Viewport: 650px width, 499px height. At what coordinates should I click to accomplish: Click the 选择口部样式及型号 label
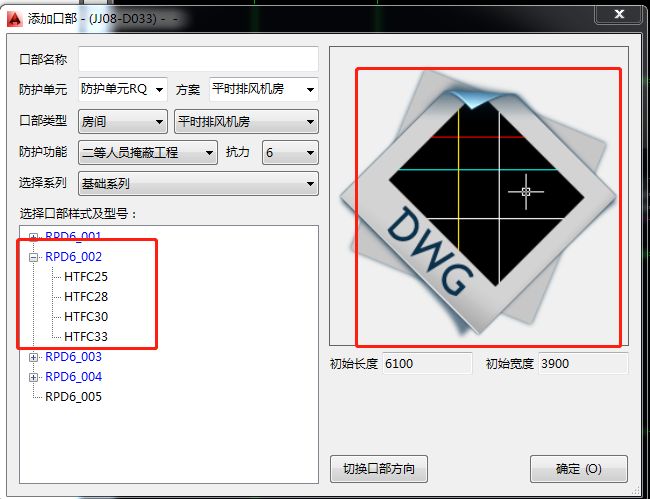pyautogui.click(x=78, y=214)
